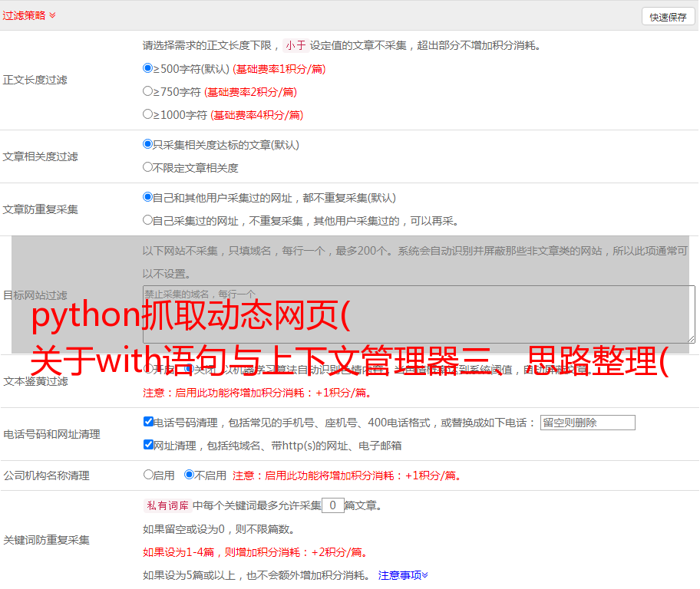The height and width of the screenshot is (589, 700).
Task: Click the 正文长度过滤 row label
Action: coord(35,80)
